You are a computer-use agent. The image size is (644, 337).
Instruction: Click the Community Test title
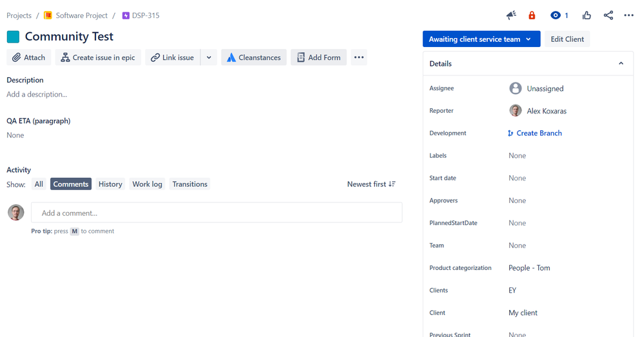[x=69, y=37]
